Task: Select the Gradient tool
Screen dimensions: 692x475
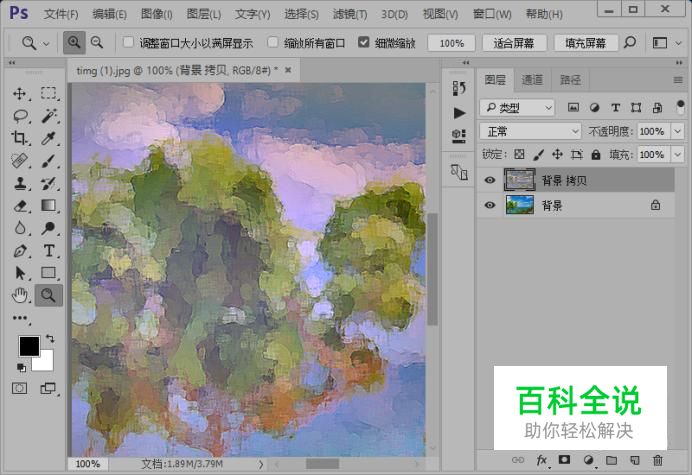Action: (49, 206)
